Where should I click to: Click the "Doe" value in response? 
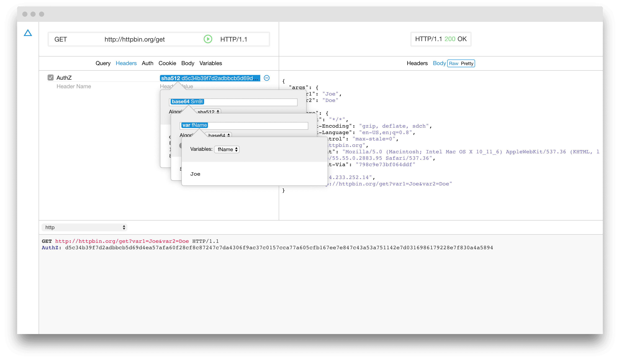(330, 100)
